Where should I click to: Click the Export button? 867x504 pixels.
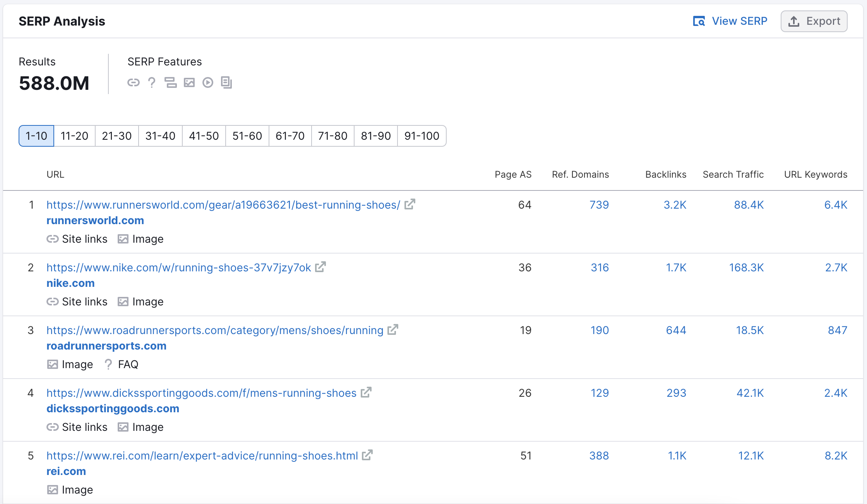(814, 21)
